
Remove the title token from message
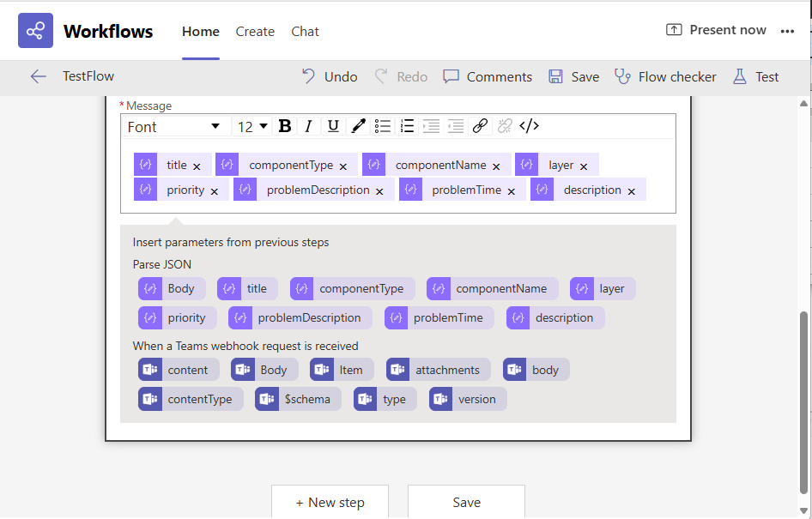[x=197, y=166]
